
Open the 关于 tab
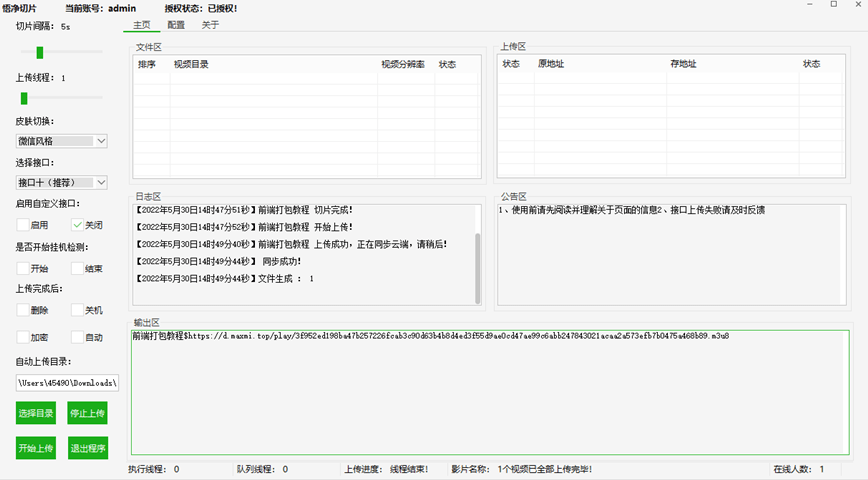[210, 25]
